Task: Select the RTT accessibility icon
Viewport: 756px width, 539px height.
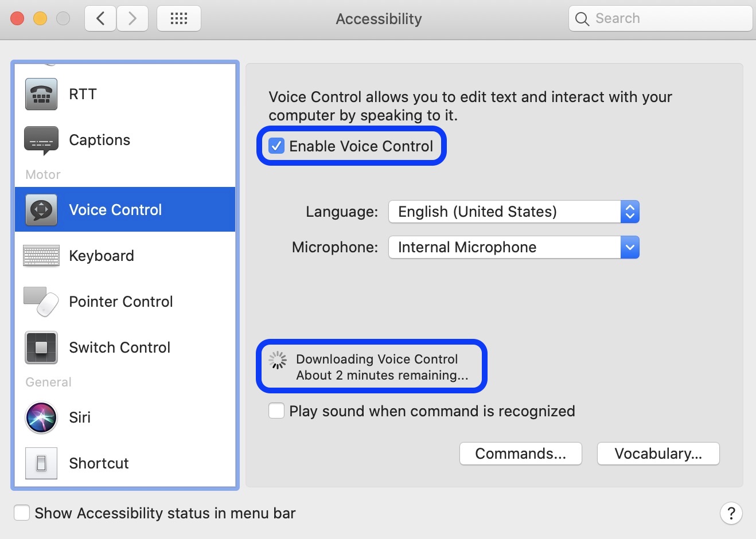Action: [x=41, y=94]
